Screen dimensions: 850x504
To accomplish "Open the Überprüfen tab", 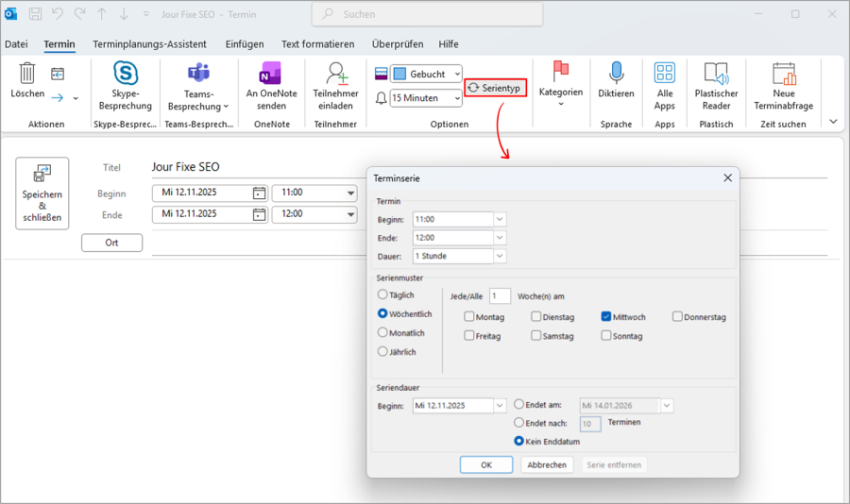I will click(398, 44).
